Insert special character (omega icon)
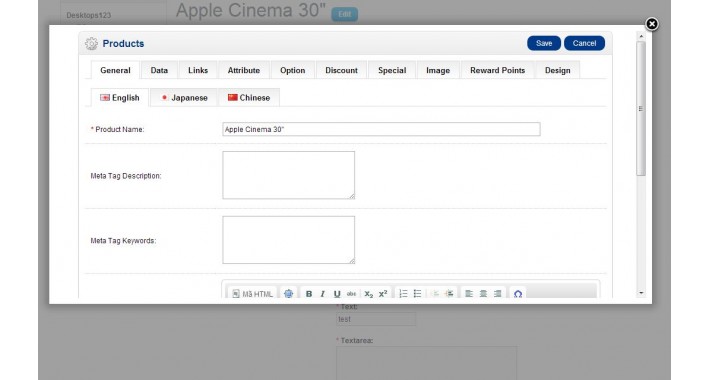The height and width of the screenshot is (380, 710). (x=518, y=293)
